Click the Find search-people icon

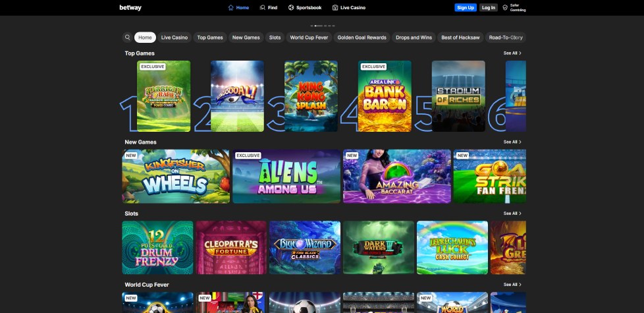point(263,7)
